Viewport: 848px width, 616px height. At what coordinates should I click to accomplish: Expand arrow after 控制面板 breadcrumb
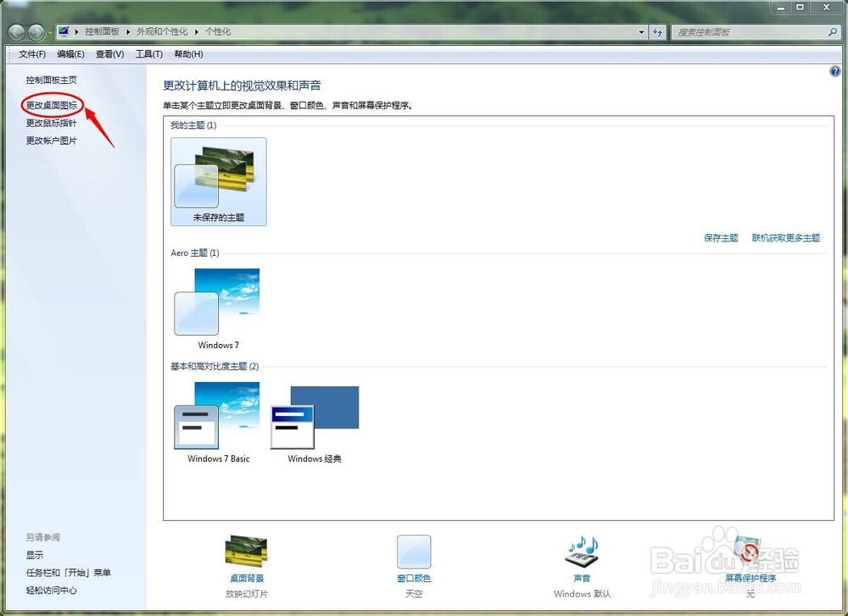click(128, 32)
